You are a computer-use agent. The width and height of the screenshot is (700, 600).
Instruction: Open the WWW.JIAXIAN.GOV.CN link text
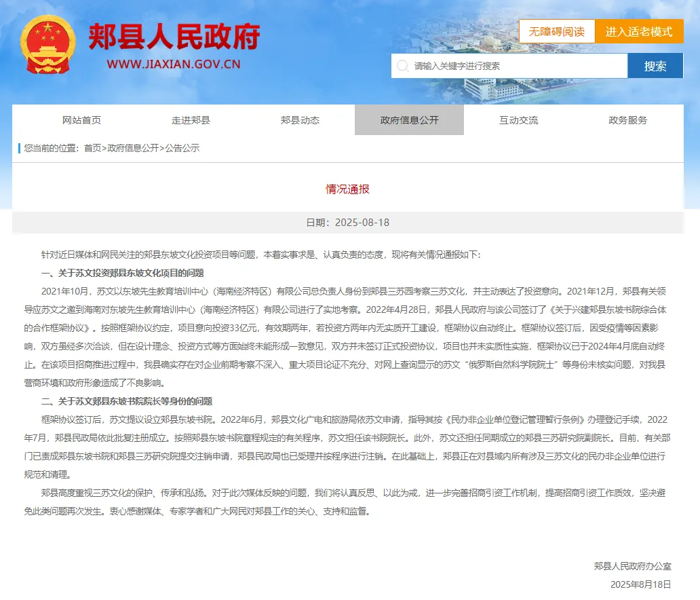174,64
